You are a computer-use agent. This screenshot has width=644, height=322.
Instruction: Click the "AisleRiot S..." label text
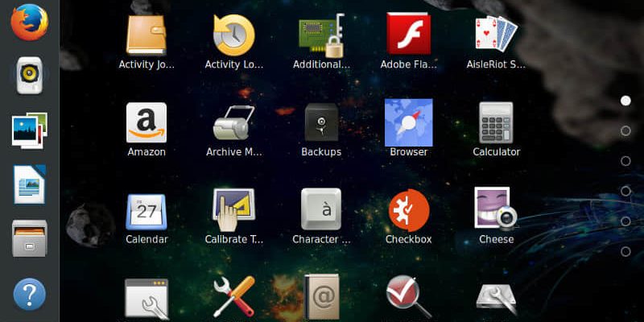point(496,65)
